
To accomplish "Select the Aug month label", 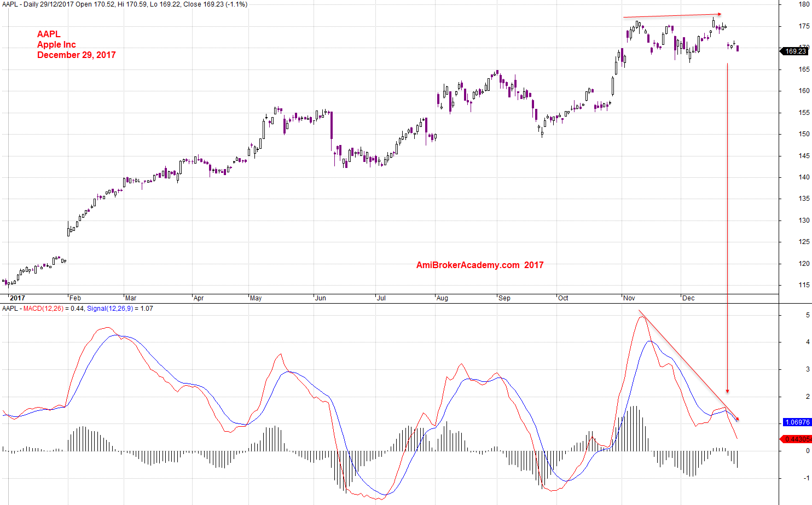I will coord(442,298).
